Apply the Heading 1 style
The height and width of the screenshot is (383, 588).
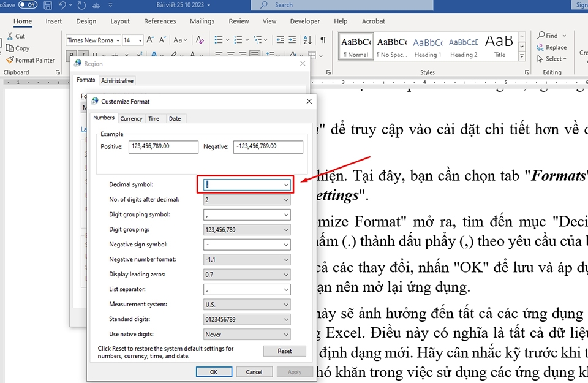click(x=428, y=47)
